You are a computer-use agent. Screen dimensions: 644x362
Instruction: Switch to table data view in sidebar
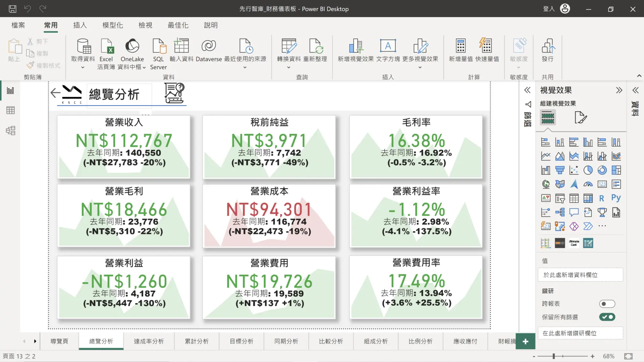pyautogui.click(x=10, y=110)
